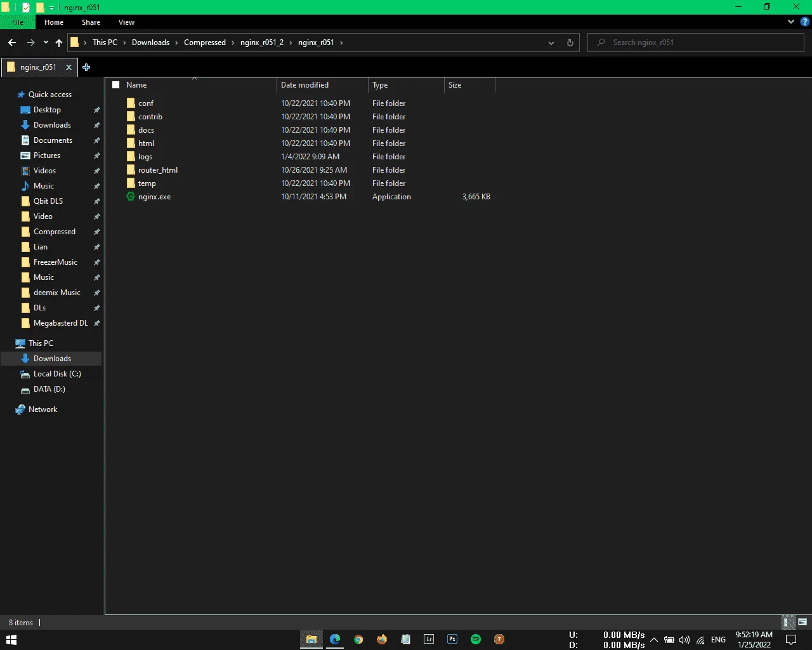
Task: Expand breadcrumb chevron after Compressed
Action: point(233,43)
